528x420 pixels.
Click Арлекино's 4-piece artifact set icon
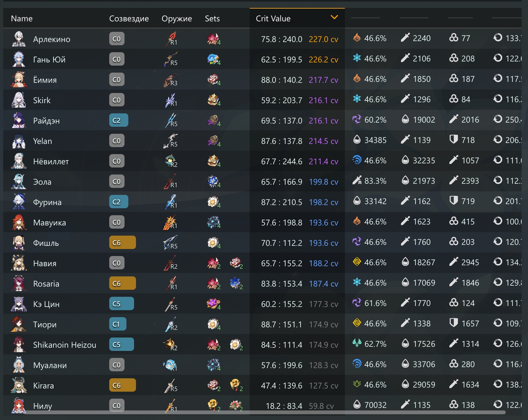[x=213, y=39]
